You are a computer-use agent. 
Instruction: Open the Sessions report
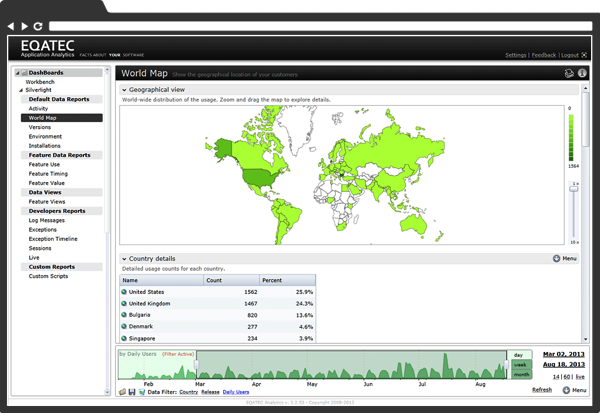pos(40,248)
